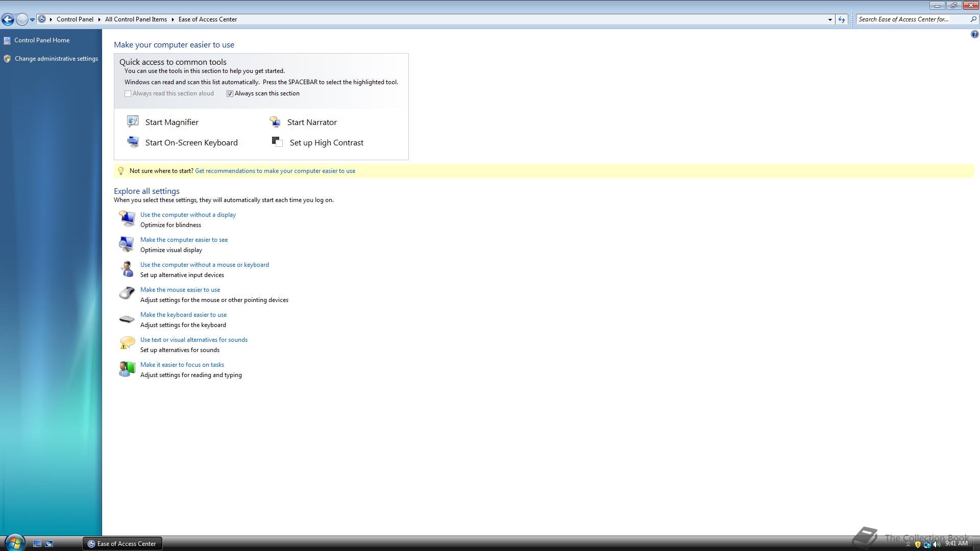This screenshot has width=980, height=551.
Task: Select 'Control Panel' in breadcrumb path
Action: click(75, 19)
